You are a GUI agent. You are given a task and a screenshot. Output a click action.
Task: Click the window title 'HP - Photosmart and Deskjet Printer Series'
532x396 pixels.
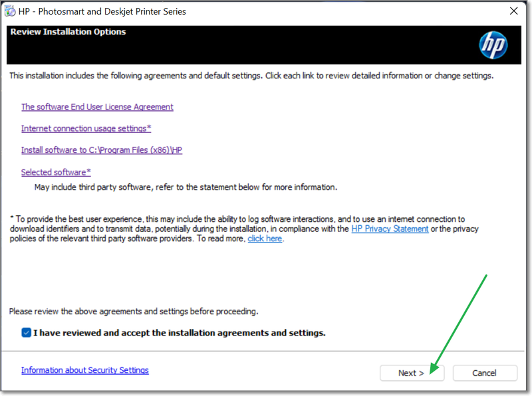[x=102, y=11]
